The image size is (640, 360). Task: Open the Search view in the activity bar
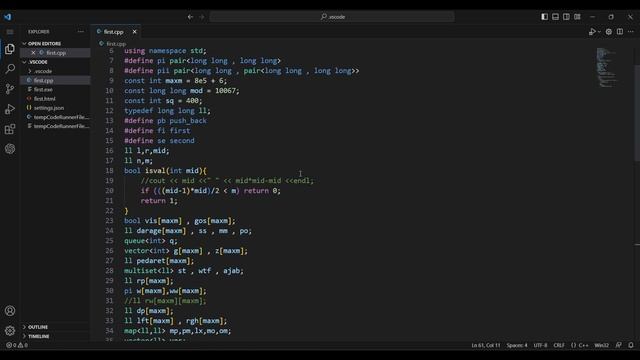point(10,69)
